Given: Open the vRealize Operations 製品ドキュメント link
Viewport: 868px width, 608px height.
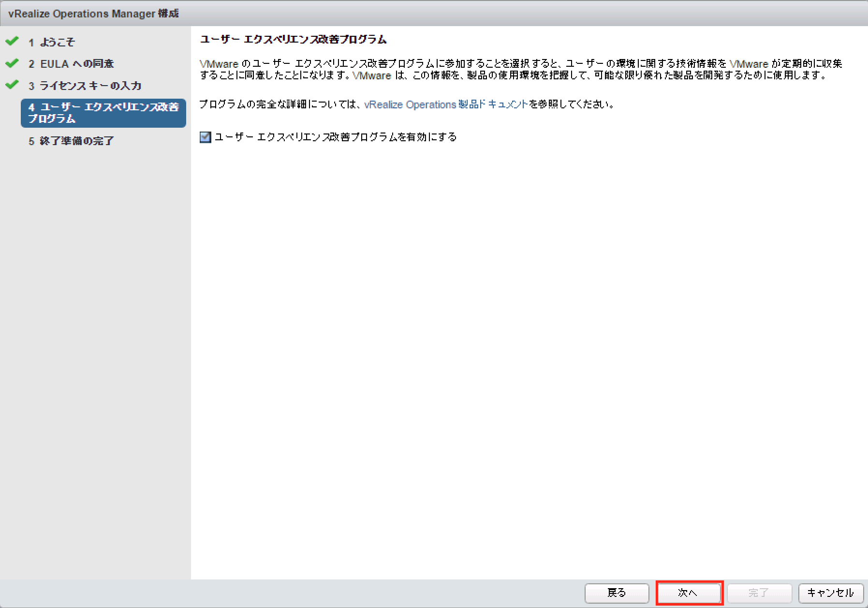Looking at the screenshot, I should point(445,104).
